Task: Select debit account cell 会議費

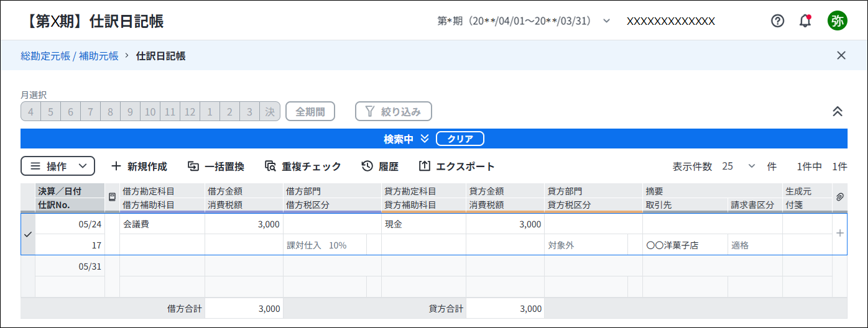Action: 162,224
